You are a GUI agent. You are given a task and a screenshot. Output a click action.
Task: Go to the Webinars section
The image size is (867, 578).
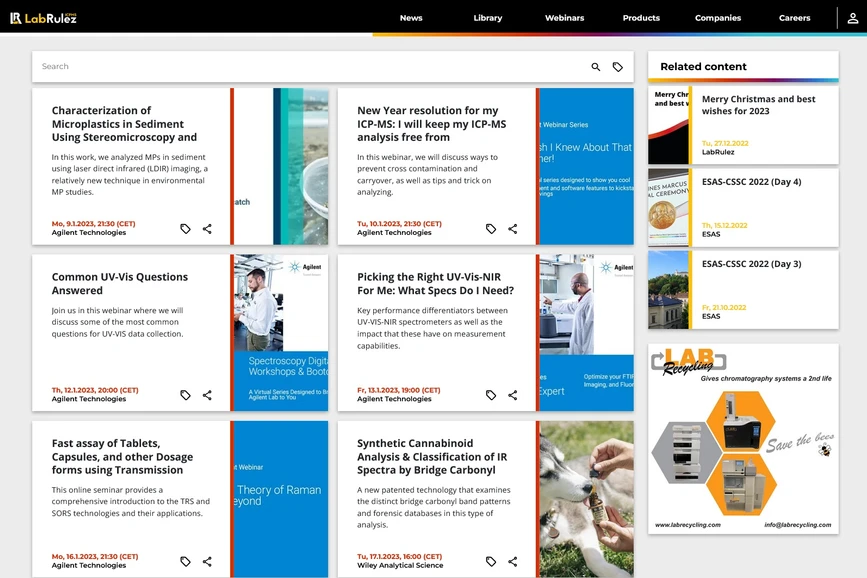[565, 18]
